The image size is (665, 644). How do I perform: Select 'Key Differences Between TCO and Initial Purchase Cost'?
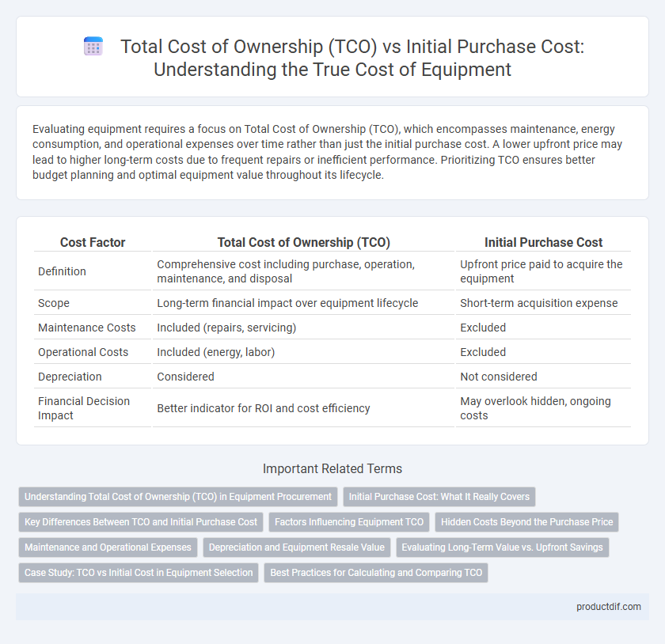tap(141, 522)
